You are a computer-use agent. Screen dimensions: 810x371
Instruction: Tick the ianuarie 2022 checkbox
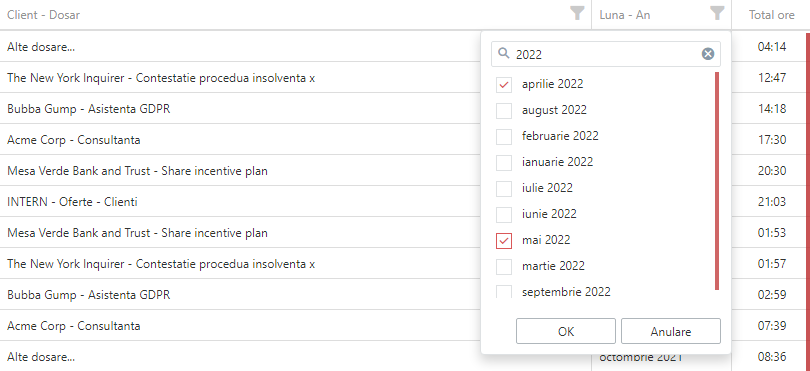coord(504,162)
